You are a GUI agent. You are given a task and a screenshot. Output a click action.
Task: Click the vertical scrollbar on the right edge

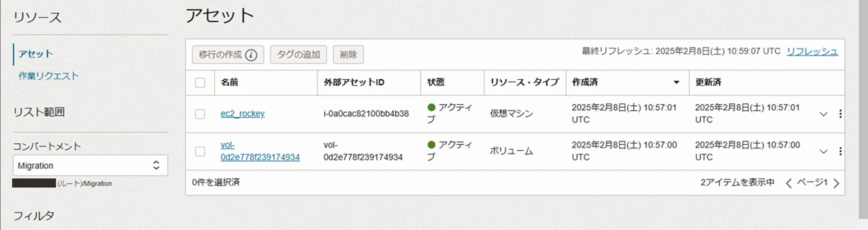click(x=863, y=108)
